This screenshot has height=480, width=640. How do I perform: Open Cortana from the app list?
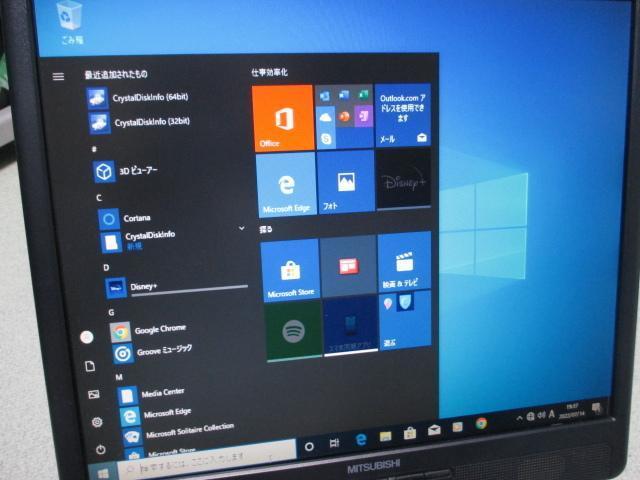(x=125, y=219)
